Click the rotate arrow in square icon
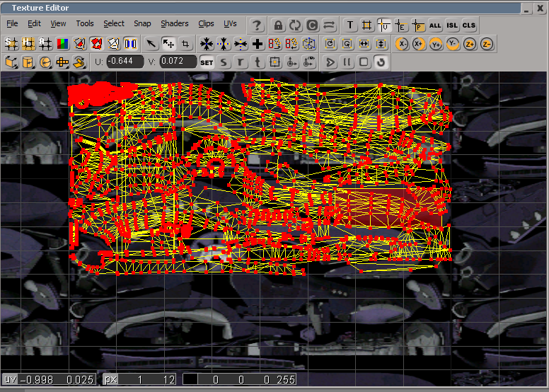Viewport: 549px width, 392px height. pyautogui.click(x=330, y=44)
